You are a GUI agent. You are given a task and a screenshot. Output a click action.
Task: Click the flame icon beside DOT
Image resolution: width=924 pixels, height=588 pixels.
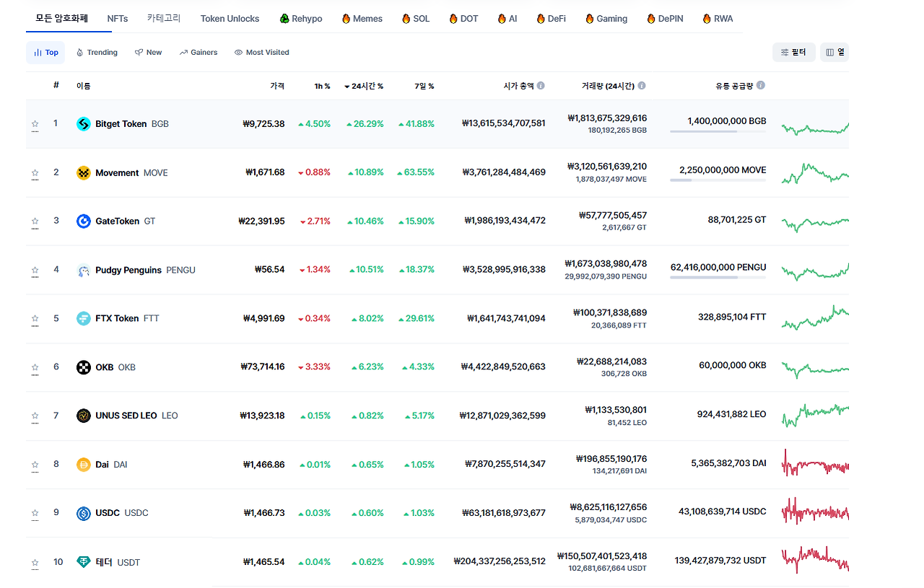tap(453, 19)
